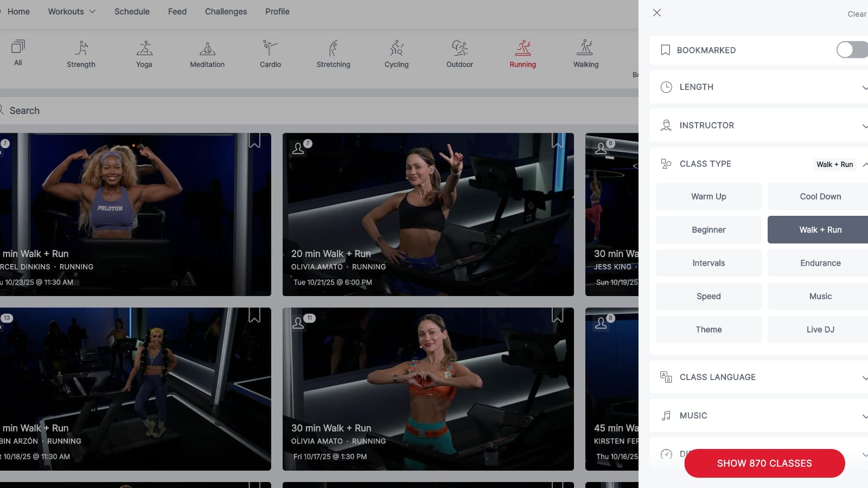The width and height of the screenshot is (868, 488).
Task: Toggle the Intervals class type filter
Action: click(709, 263)
